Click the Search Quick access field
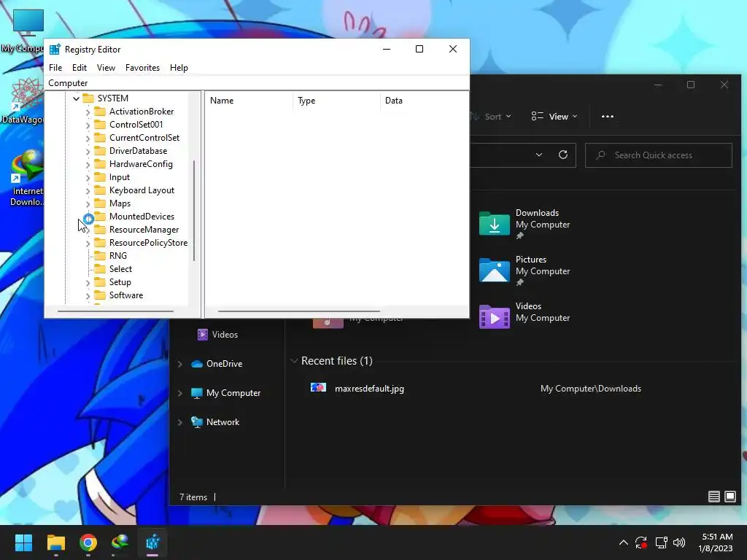 pos(659,155)
